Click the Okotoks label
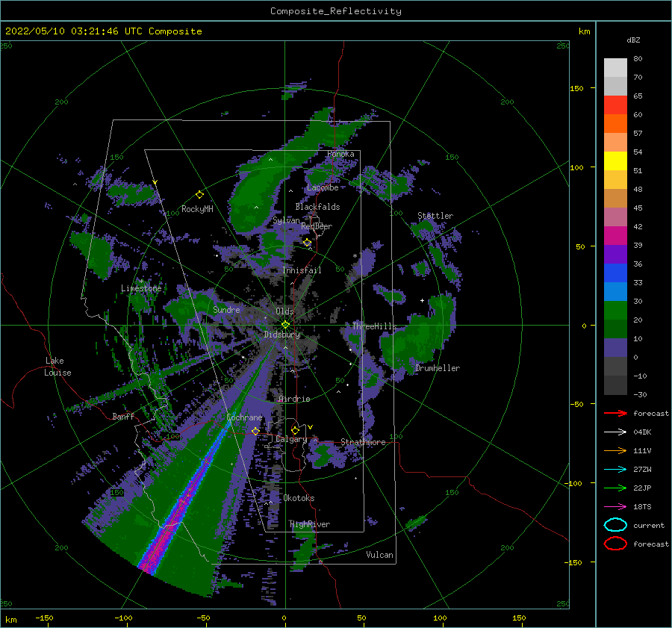This screenshot has width=672, height=628. click(x=299, y=498)
